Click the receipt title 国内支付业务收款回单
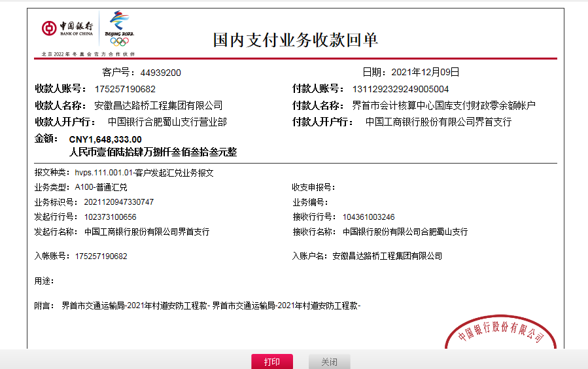The width and height of the screenshot is (588, 369). 296,40
